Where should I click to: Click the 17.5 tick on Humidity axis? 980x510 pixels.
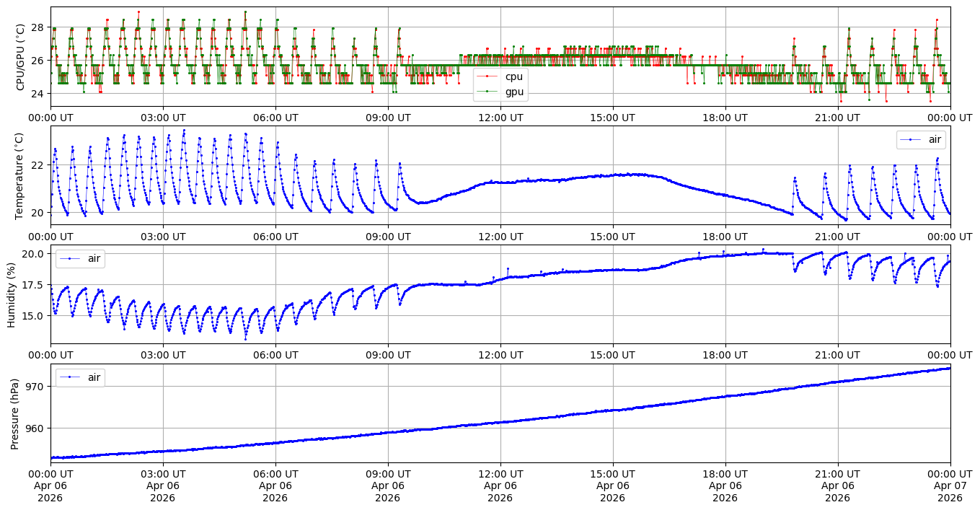tap(32, 285)
